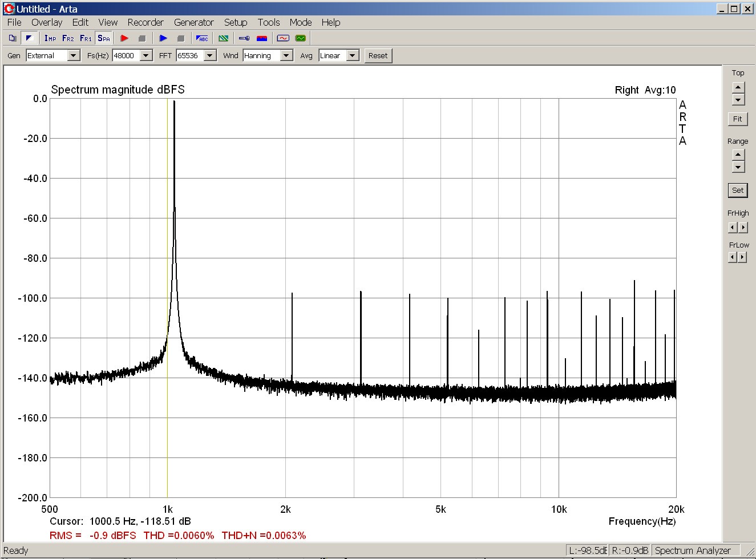Click the Range up arrow

click(738, 155)
